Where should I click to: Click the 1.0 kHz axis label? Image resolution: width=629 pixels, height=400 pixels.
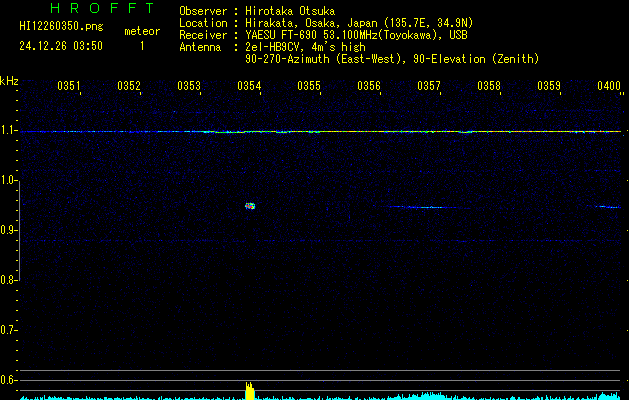(7, 180)
